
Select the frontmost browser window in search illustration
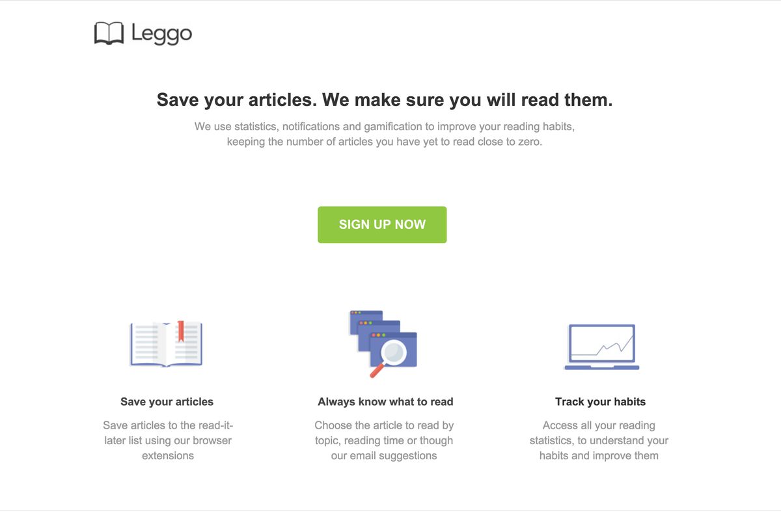(397, 351)
